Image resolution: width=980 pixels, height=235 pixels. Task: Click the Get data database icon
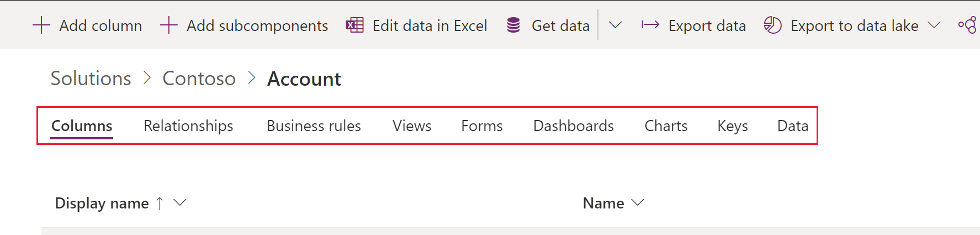pyautogui.click(x=513, y=25)
